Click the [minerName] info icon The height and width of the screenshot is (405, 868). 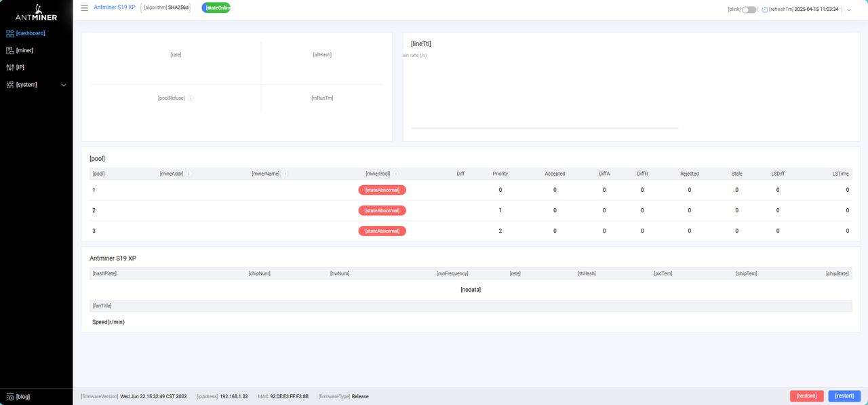(285, 174)
